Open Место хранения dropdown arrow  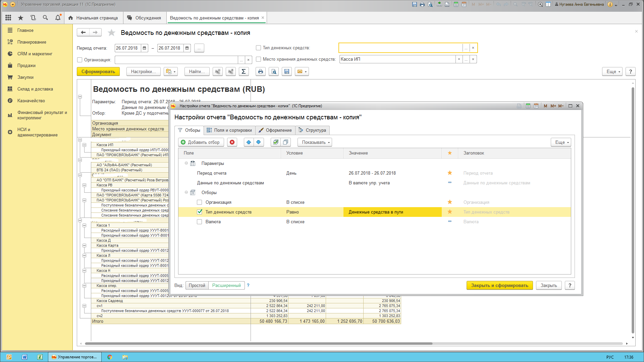point(459,59)
